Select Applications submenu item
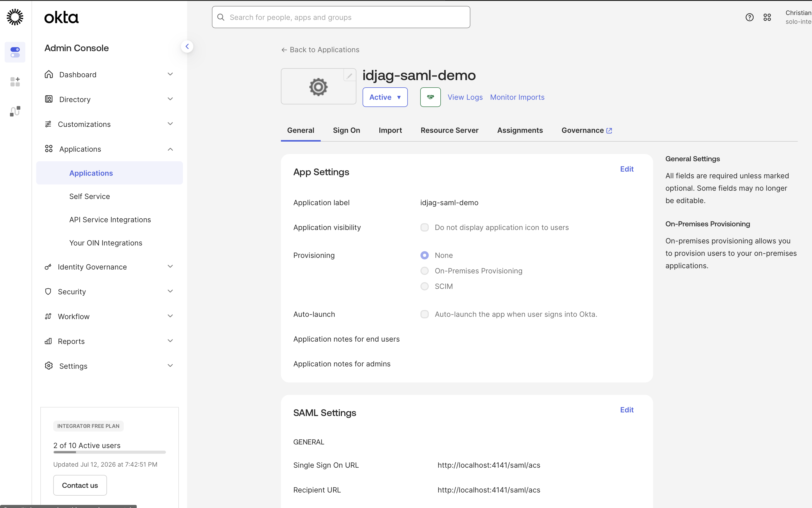 point(110,173)
